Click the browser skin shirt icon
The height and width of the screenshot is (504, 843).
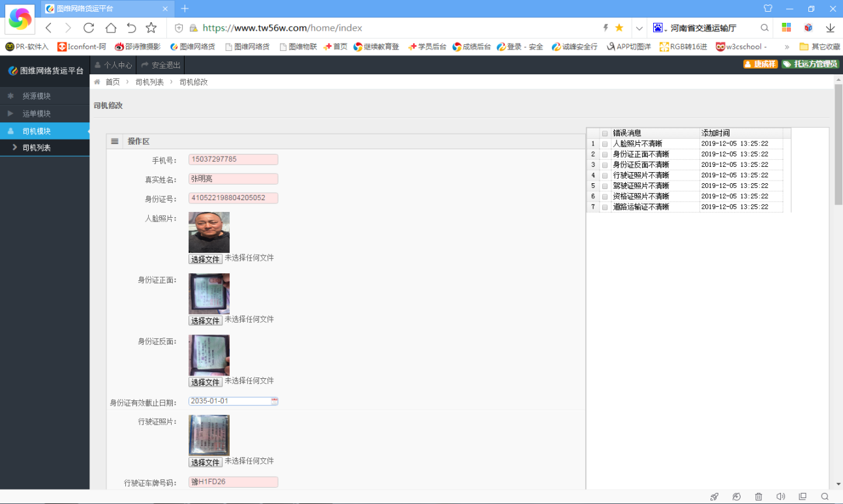[x=768, y=8]
